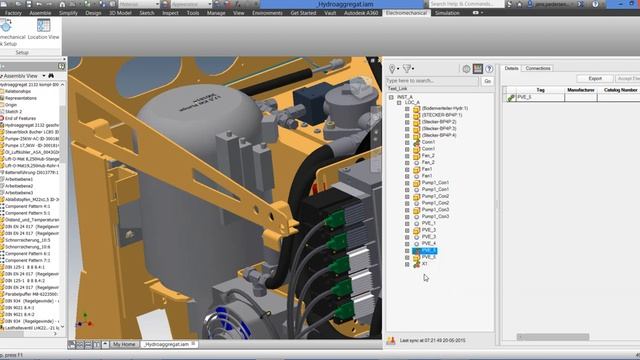Screen dimensions: 640x360
Task: Toggle the Stecker-BP4P:3 checkbox
Action: pos(407,129)
